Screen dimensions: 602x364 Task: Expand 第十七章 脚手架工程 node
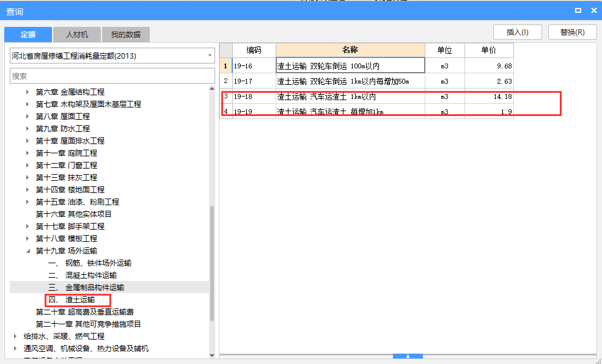pyautogui.click(x=28, y=227)
